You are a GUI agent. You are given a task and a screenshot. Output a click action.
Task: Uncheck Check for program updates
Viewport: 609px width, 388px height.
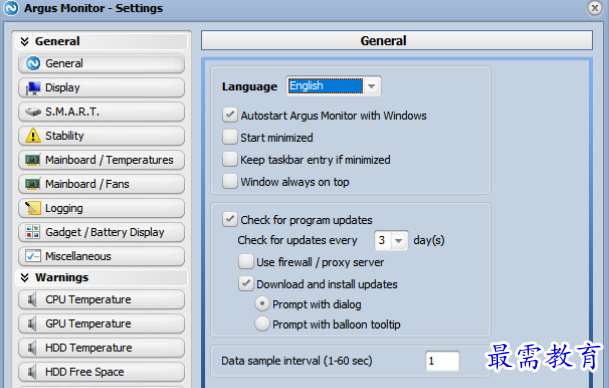[x=230, y=219]
